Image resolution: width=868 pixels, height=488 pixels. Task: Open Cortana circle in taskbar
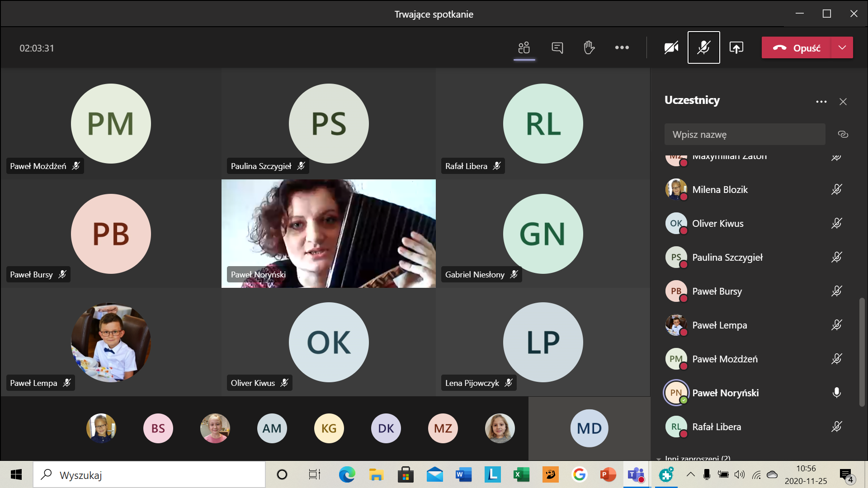282,474
